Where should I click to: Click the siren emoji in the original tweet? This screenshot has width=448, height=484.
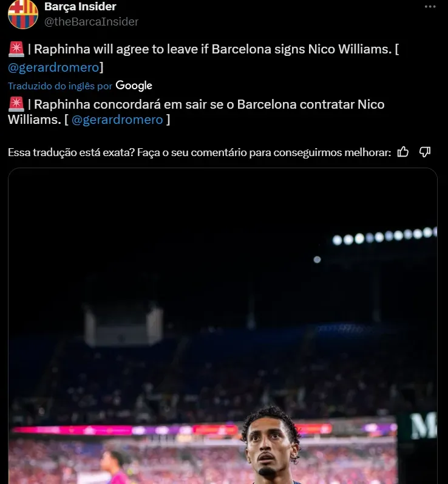16,49
